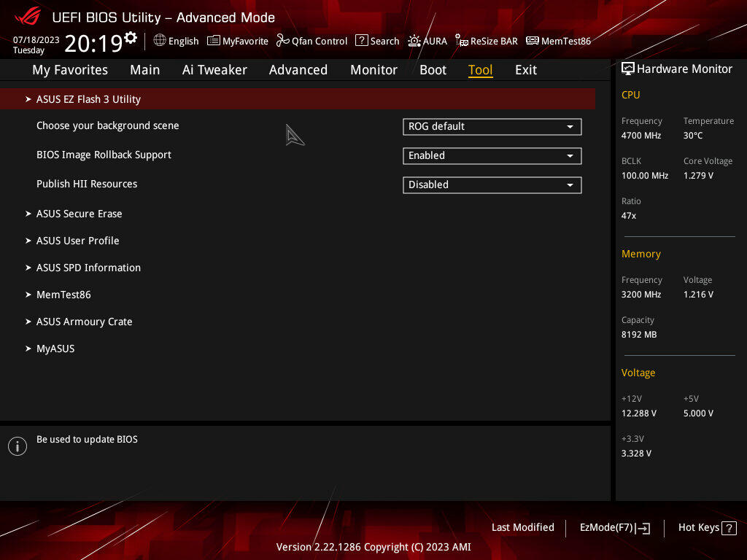This screenshot has height=560, width=747.
Task: Click CPU Ratio value 47x
Action: pos(629,216)
